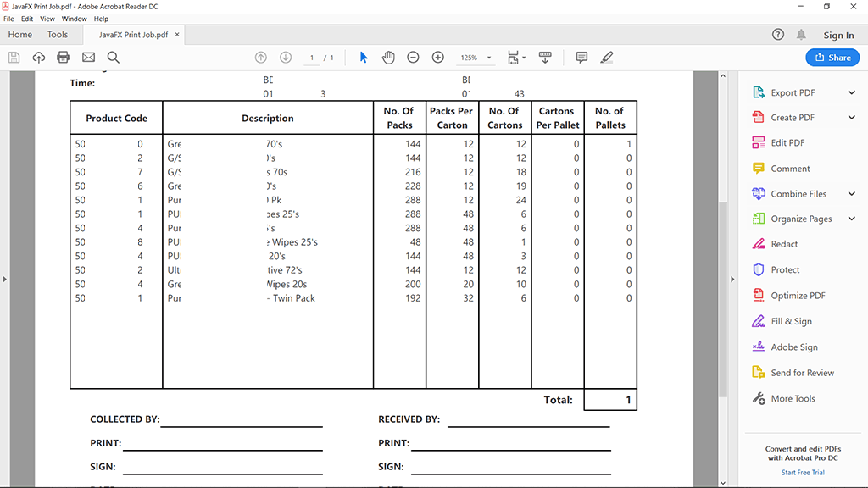The width and height of the screenshot is (868, 488).
Task: Open the Adobe Sign tool
Action: coord(793,347)
